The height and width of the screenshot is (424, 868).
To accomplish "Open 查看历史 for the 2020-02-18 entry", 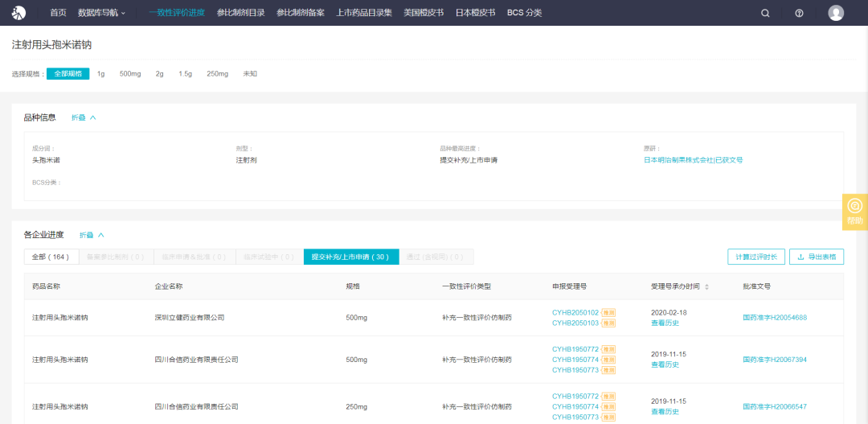I will 665,323.
